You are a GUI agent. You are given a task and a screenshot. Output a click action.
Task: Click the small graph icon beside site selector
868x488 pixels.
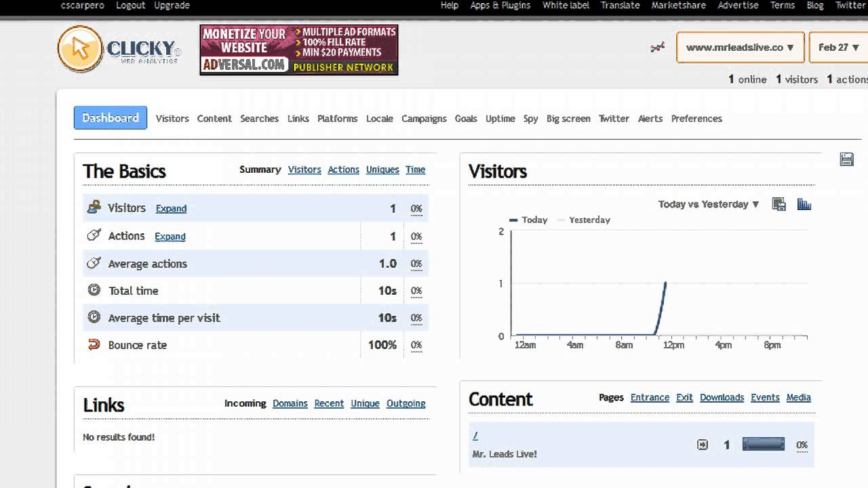[x=657, y=47]
